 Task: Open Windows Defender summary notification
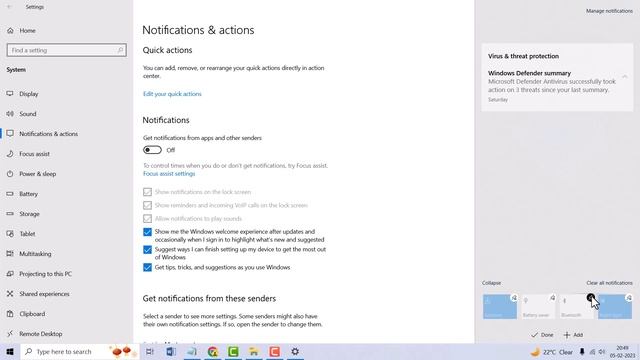pyautogui.click(x=557, y=86)
